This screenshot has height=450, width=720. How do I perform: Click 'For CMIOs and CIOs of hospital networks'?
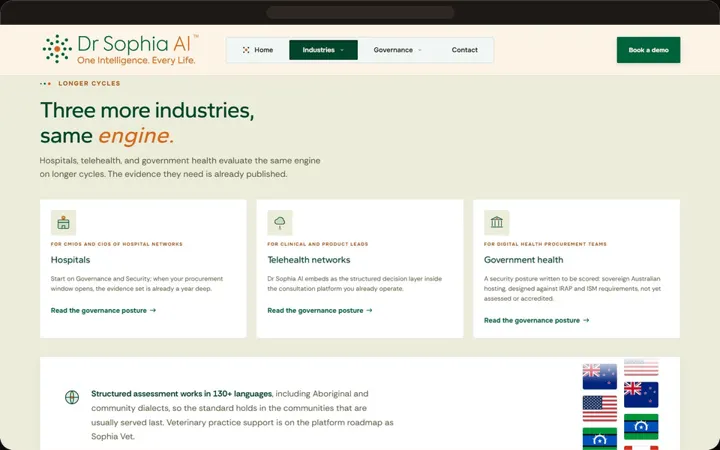tap(117, 244)
